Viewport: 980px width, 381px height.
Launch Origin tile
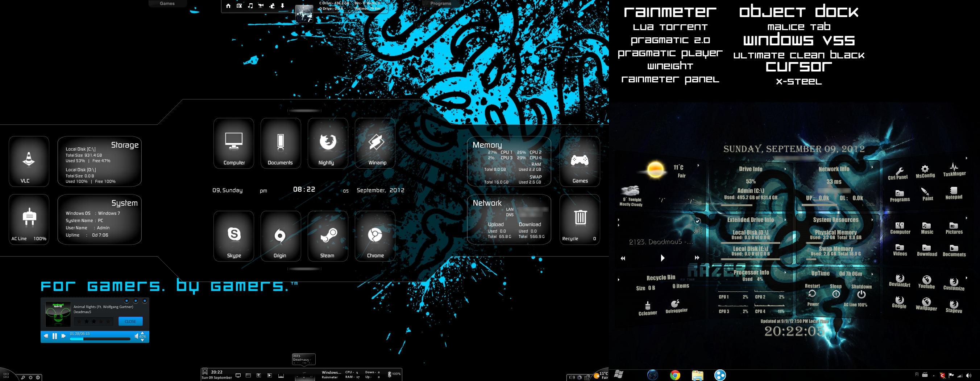[x=281, y=236]
